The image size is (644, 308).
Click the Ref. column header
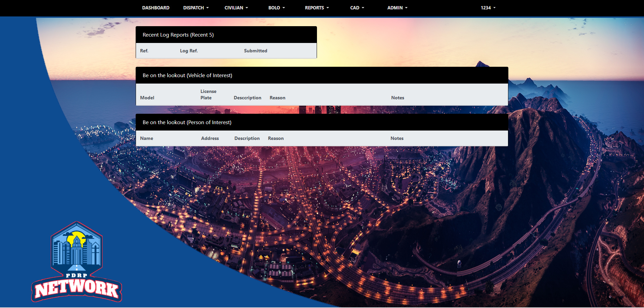[x=144, y=51]
